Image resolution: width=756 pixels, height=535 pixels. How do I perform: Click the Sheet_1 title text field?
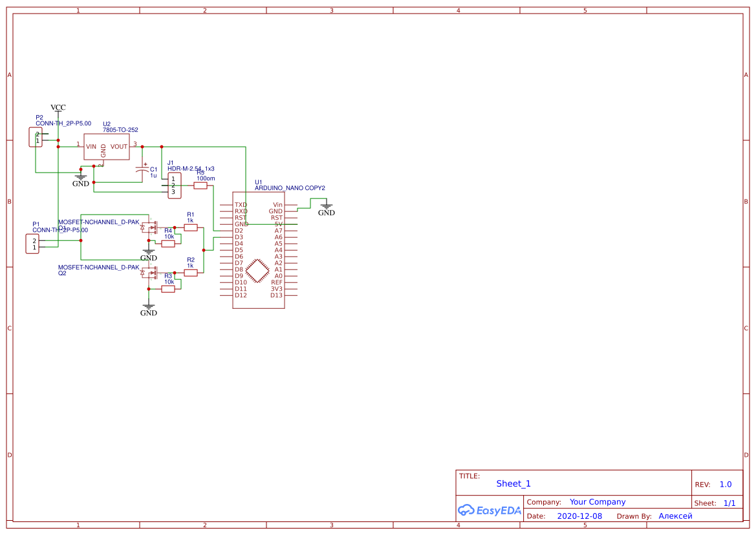(512, 483)
